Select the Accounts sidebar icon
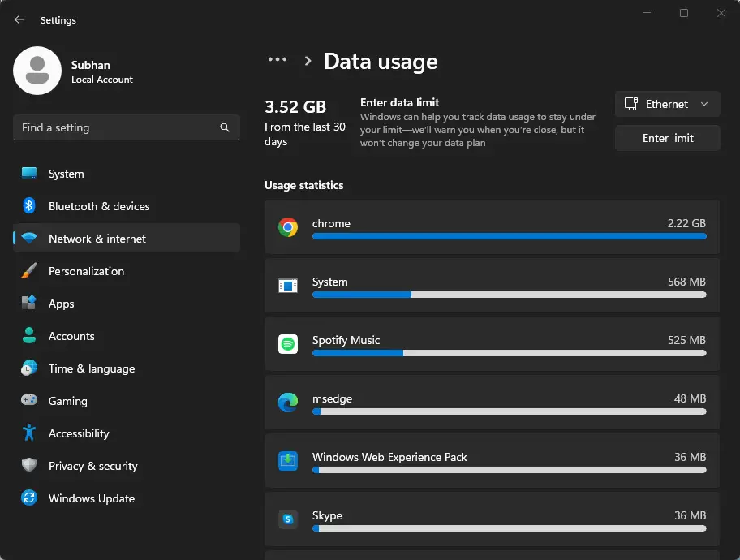This screenshot has width=740, height=560. tap(30, 336)
